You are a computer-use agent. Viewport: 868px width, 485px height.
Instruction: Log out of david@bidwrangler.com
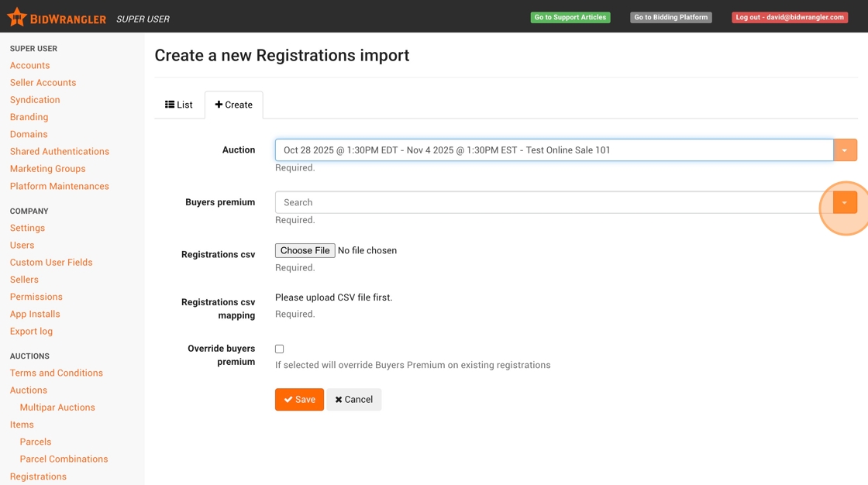click(x=790, y=17)
